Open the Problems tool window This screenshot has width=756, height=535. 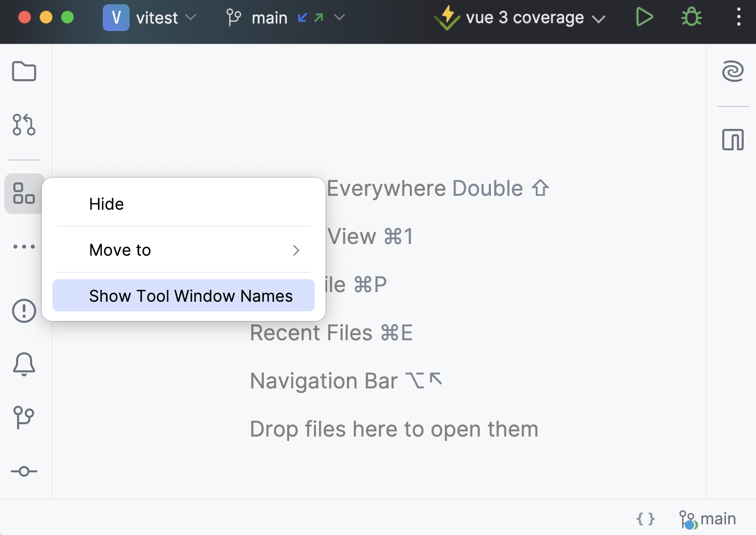click(24, 310)
